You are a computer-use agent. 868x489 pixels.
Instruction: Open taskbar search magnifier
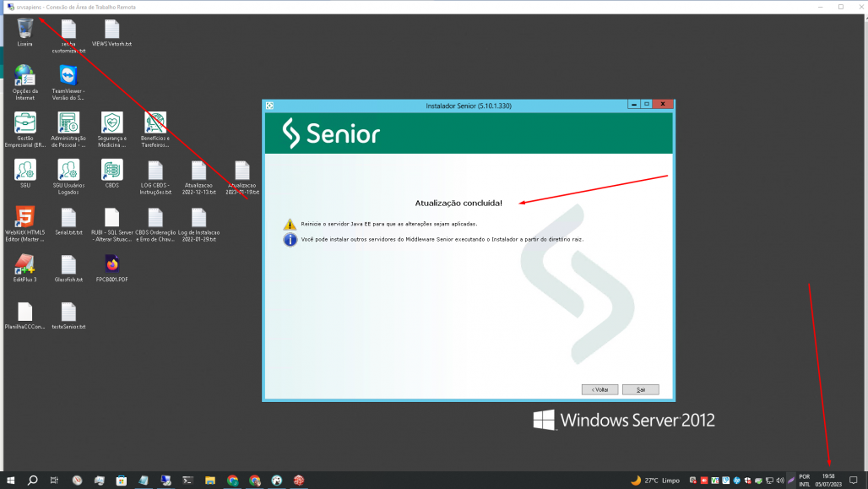(x=33, y=481)
